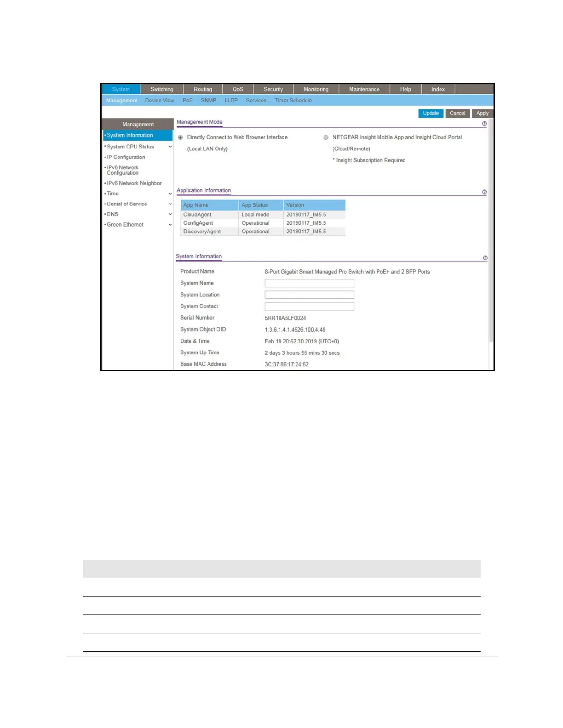The height and width of the screenshot is (728, 563).
Task: Select NETGEAR Insight Mobile App and Cloud Portal
Action: click(326, 137)
